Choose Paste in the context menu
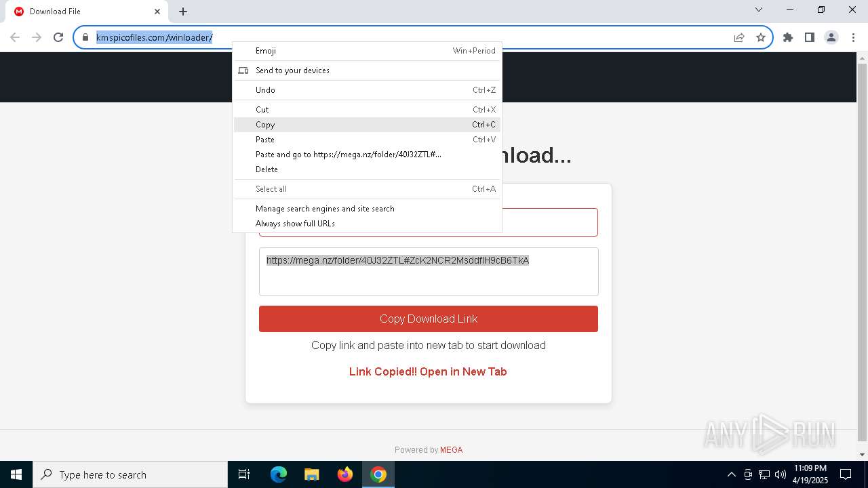The height and width of the screenshot is (488, 868). coord(367,140)
